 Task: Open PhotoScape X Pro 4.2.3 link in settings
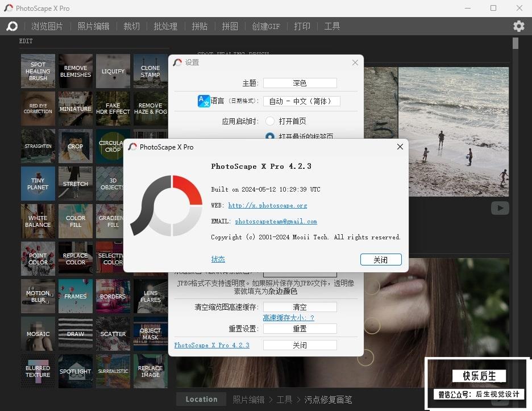(x=211, y=345)
